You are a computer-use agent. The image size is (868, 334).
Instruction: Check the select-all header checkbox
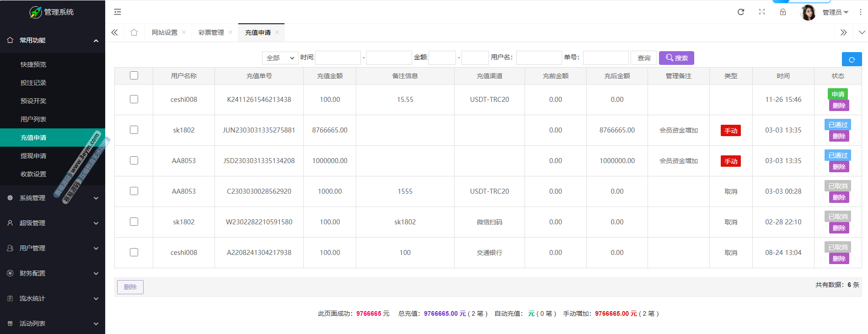tap(134, 75)
